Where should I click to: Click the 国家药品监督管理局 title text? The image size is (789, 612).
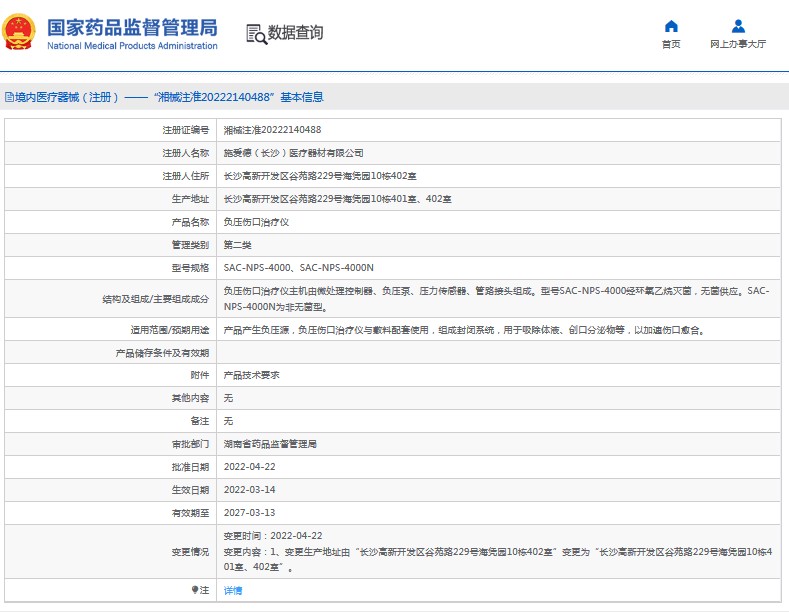click(132, 28)
